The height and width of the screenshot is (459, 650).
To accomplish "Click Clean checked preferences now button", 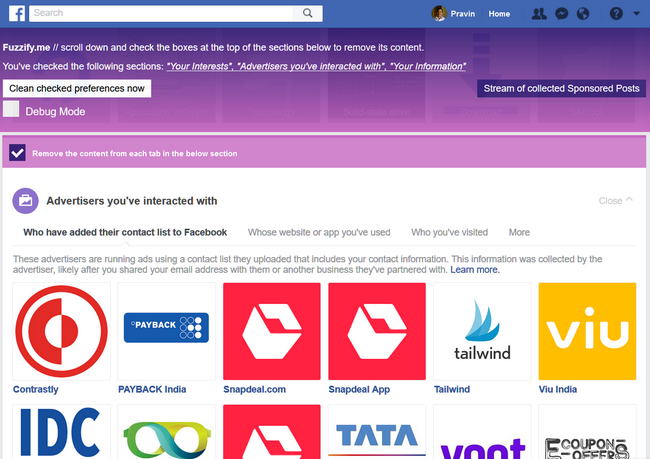I will pyautogui.click(x=77, y=88).
